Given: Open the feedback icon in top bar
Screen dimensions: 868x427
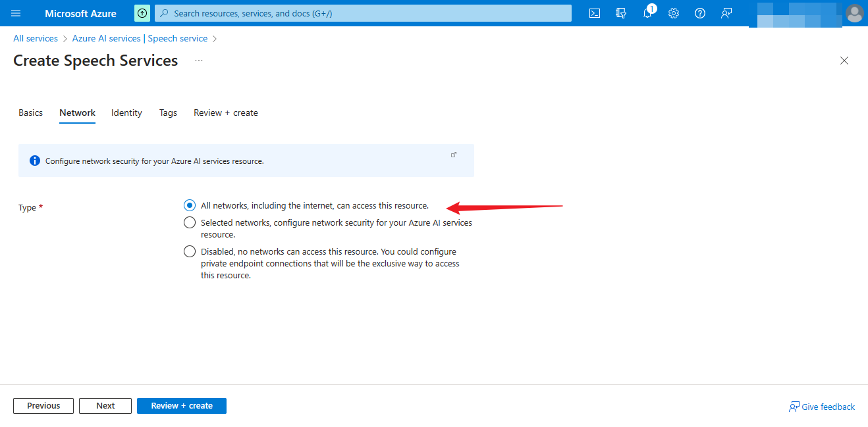Looking at the screenshot, I should pos(726,13).
